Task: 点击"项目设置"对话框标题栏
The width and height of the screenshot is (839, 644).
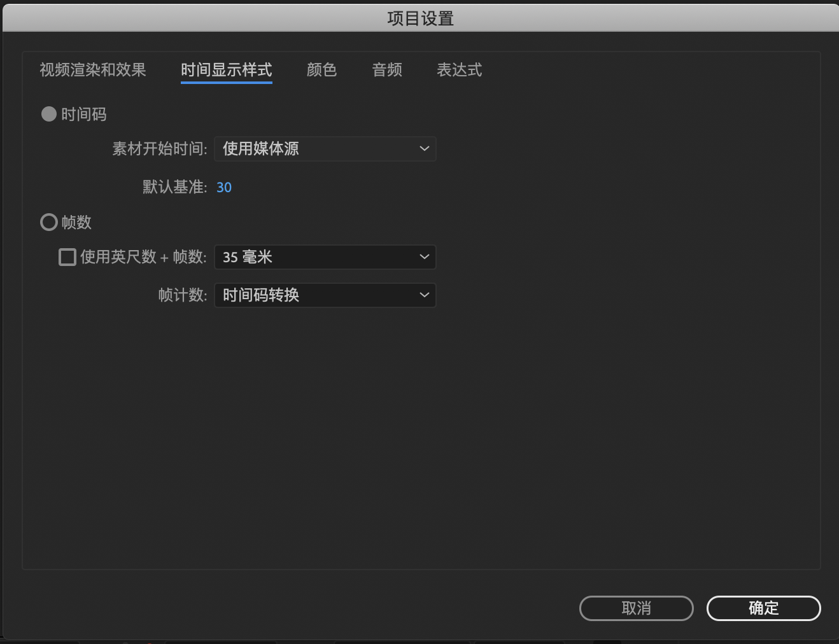Action: (419, 18)
